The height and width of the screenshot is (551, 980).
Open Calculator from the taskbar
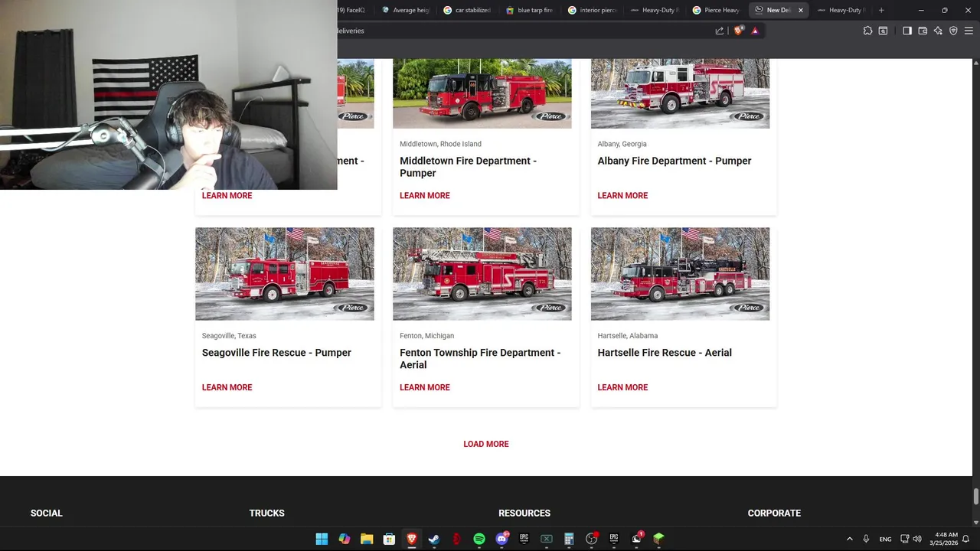(569, 539)
